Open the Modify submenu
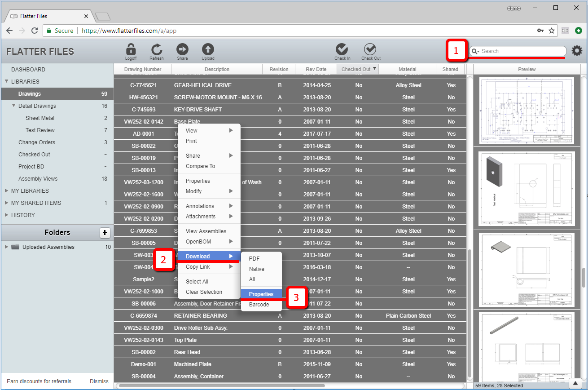This screenshot has height=390, width=588. click(x=209, y=191)
